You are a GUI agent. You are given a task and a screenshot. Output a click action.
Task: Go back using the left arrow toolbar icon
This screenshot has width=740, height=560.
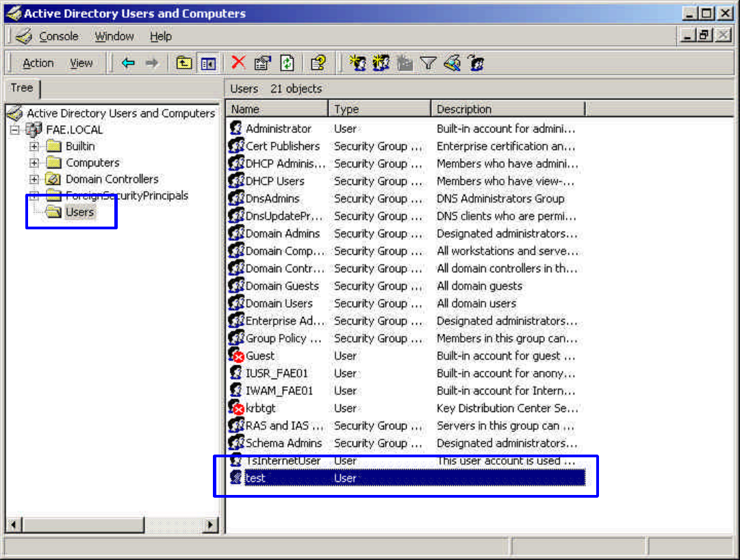tap(128, 63)
